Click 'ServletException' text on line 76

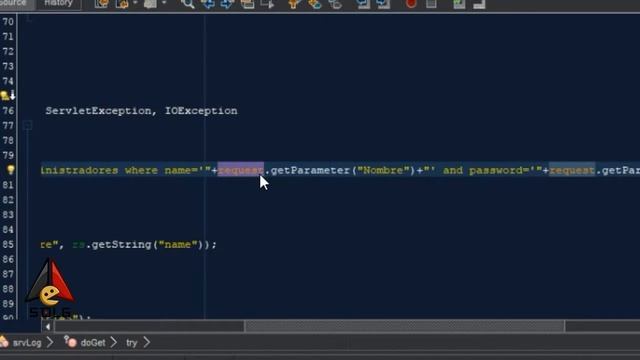click(98, 111)
